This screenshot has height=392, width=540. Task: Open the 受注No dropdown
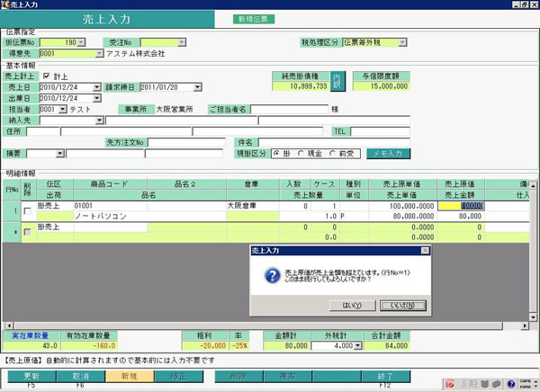tap(182, 42)
